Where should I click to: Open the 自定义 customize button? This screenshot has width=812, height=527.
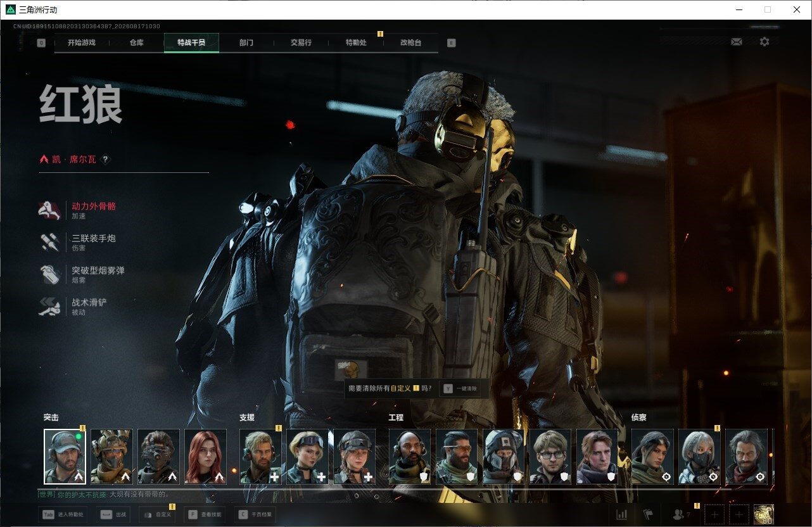pos(156,515)
